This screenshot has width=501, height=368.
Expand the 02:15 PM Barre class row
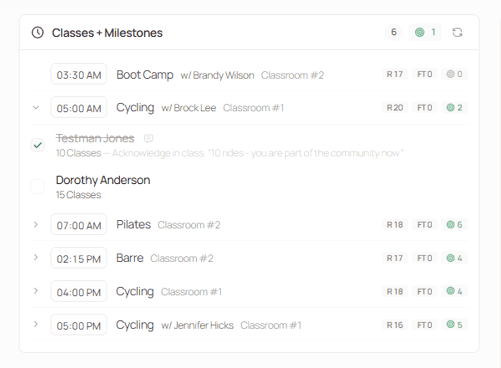[x=36, y=258]
